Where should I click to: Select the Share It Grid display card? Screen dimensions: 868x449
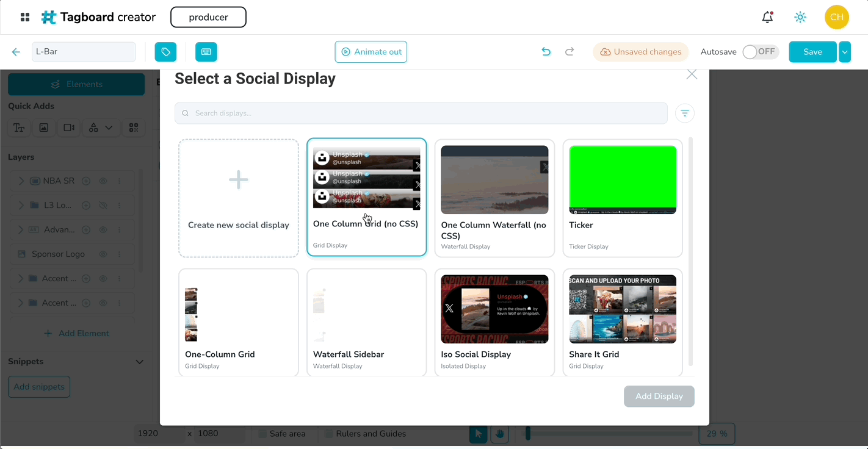(x=623, y=322)
